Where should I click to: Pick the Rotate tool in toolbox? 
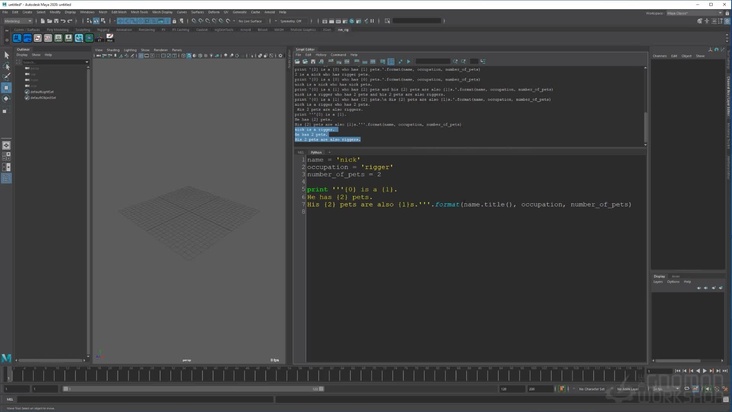pos(7,98)
